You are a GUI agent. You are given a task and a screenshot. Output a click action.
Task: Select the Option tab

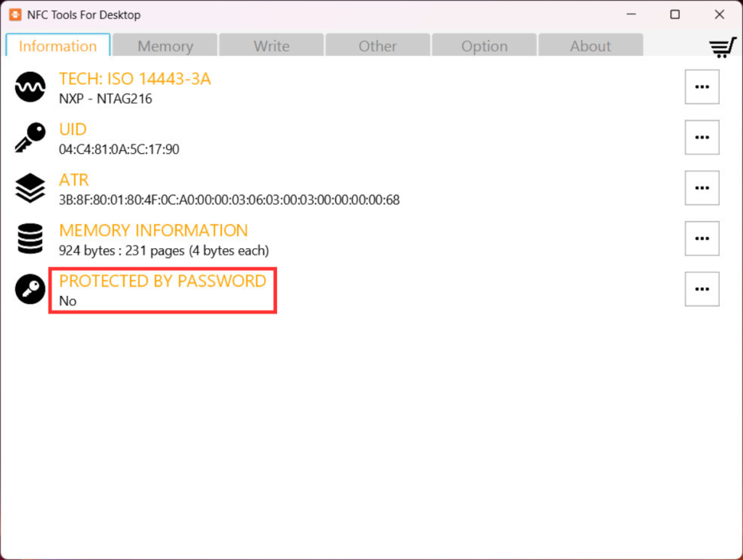pyautogui.click(x=484, y=46)
